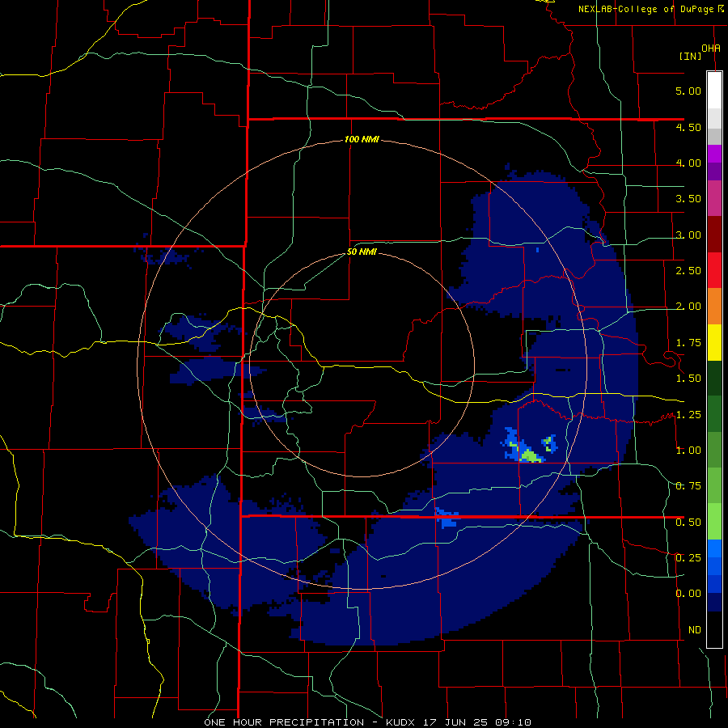Click the 2.00 legend value
Screen dimensions: 728x728
[x=688, y=307]
